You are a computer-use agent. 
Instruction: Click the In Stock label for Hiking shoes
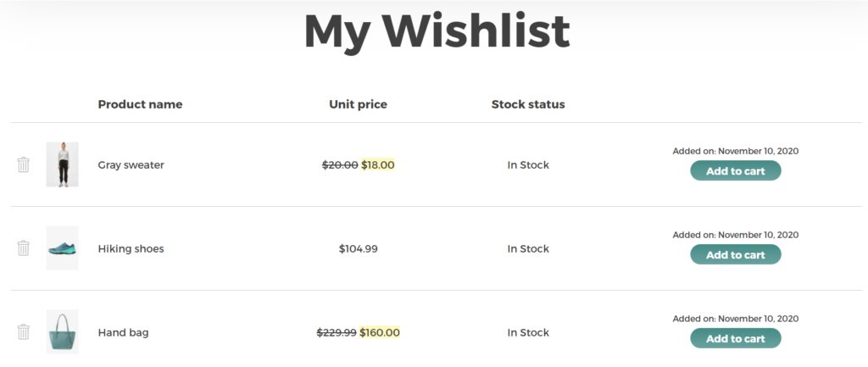(x=528, y=248)
